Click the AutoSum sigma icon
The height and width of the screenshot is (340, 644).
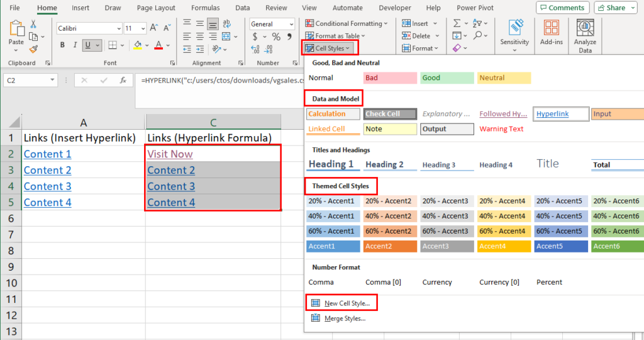(x=457, y=23)
